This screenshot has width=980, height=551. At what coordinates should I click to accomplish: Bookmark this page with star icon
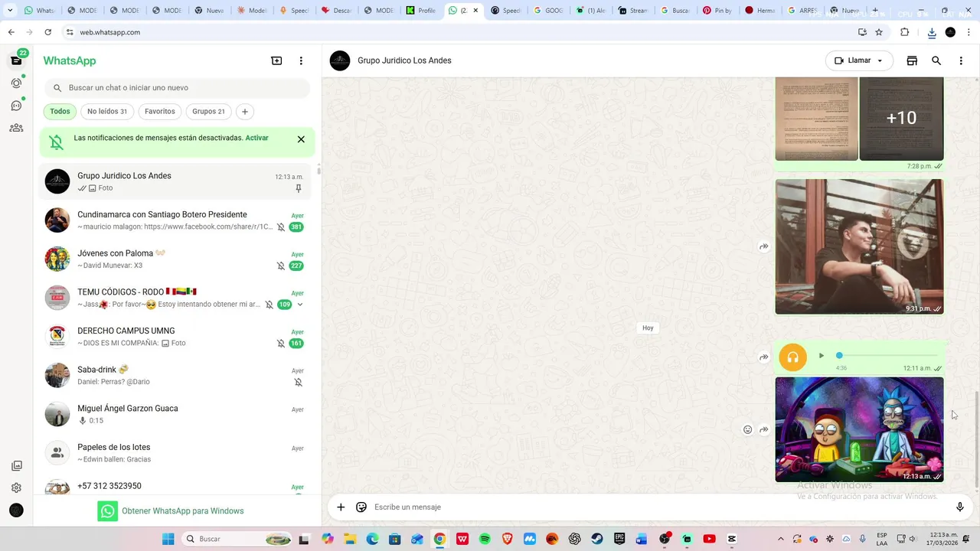879,32
